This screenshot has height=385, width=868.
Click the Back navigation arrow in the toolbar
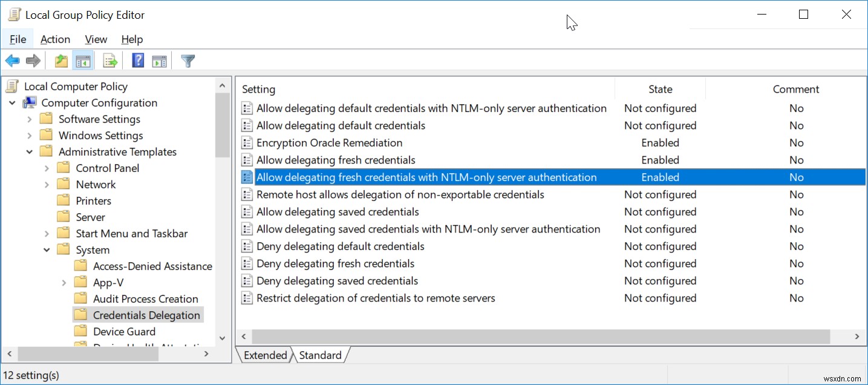(12, 61)
